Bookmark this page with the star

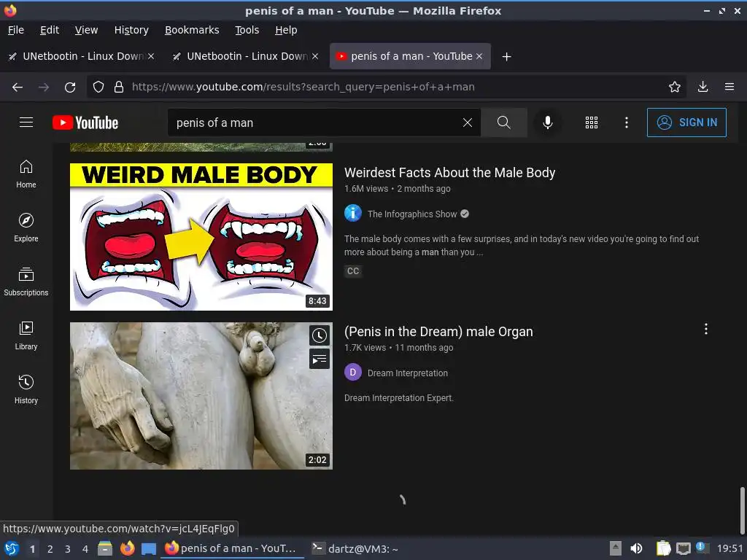674,87
